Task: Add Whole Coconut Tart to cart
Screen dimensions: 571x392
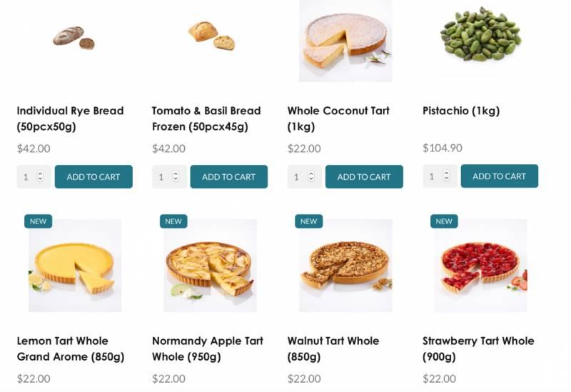Action: [x=364, y=177]
